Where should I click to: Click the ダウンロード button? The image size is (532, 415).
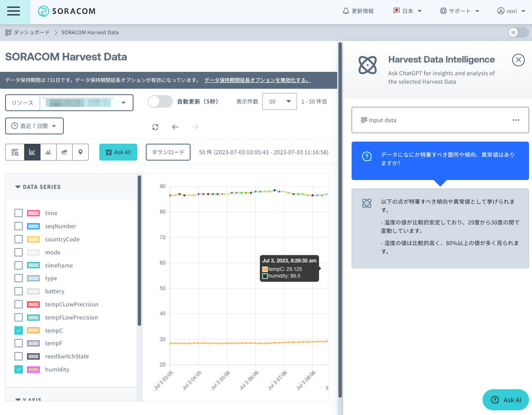(x=168, y=152)
